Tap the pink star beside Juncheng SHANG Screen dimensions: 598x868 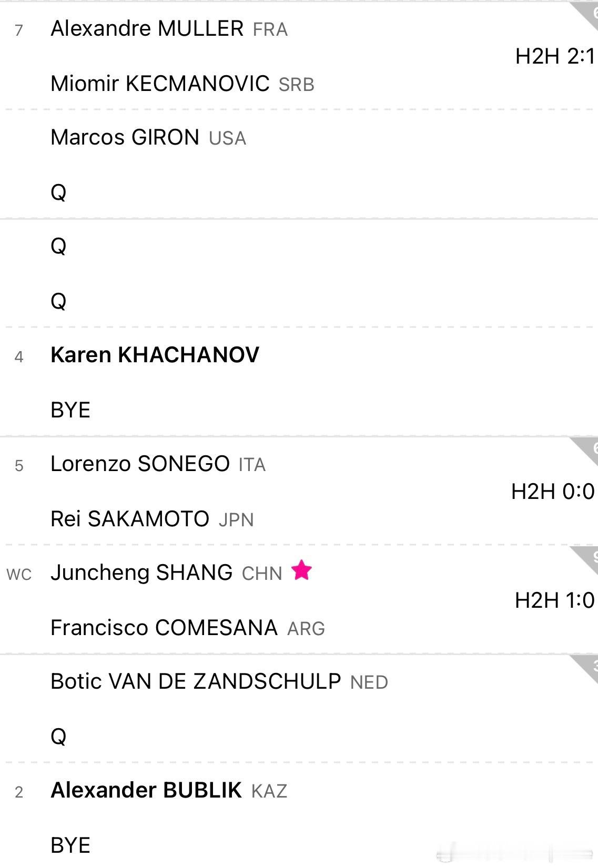tap(301, 570)
